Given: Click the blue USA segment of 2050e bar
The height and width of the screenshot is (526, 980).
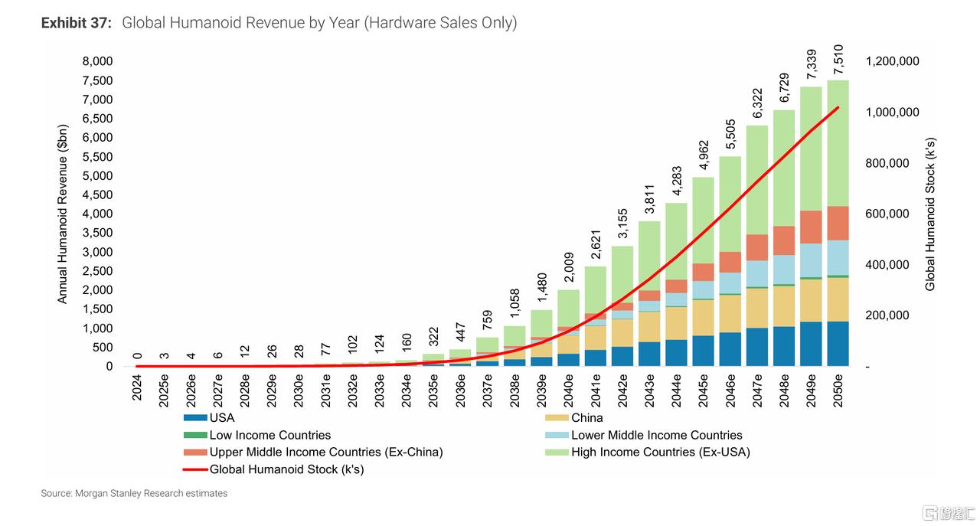Looking at the screenshot, I should 838,344.
